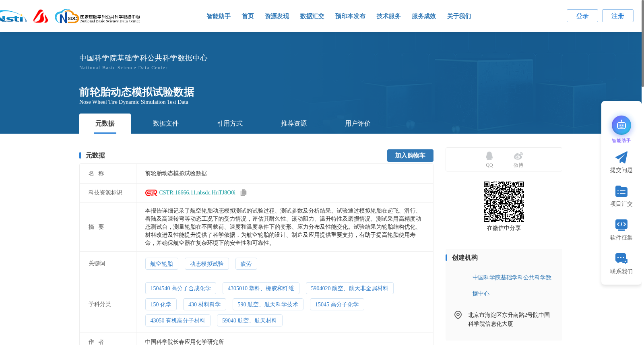Open the 项目汇交 folder icon
644x345 pixels.
[x=621, y=191]
